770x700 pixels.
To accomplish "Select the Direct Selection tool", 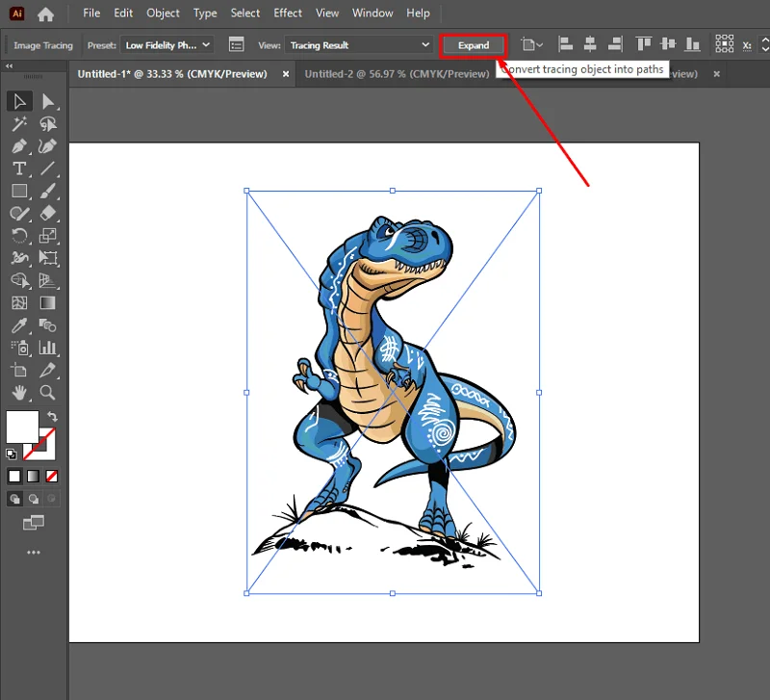I will click(x=47, y=101).
